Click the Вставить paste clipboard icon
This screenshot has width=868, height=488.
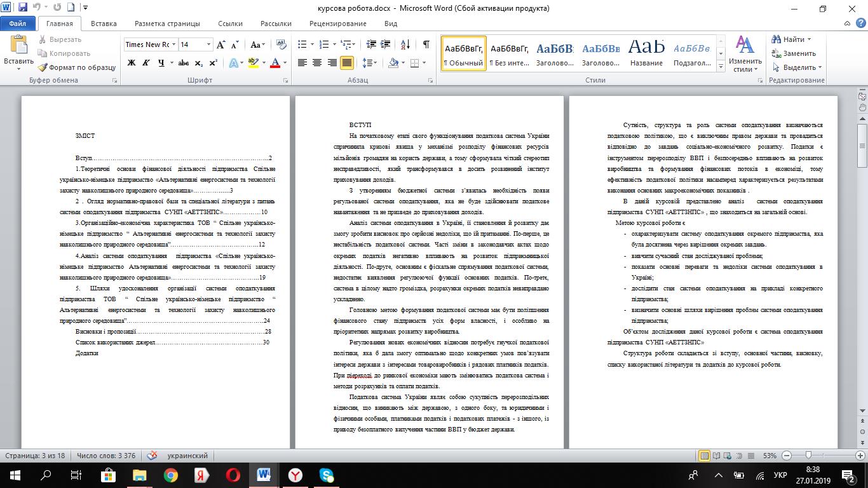click(18, 44)
